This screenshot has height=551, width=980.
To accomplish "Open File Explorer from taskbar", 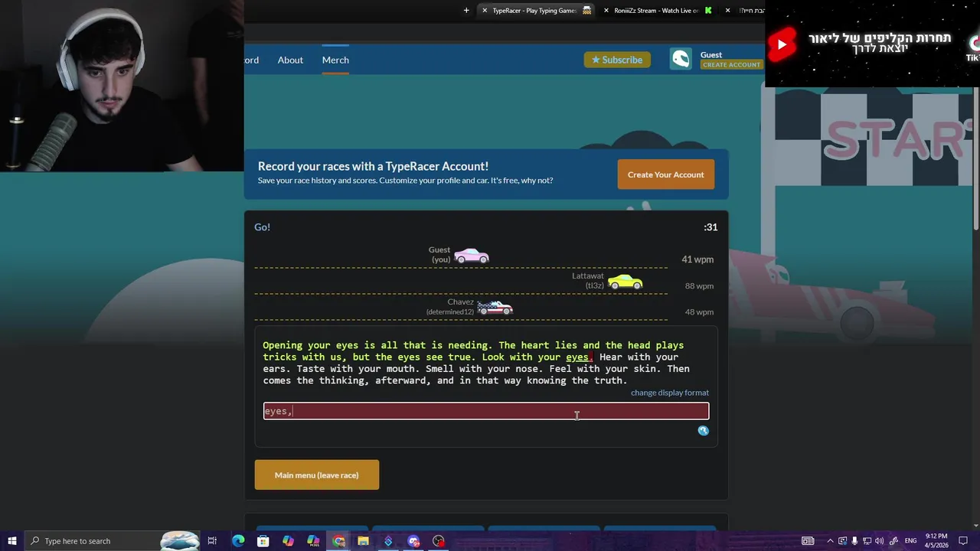I will click(x=363, y=541).
